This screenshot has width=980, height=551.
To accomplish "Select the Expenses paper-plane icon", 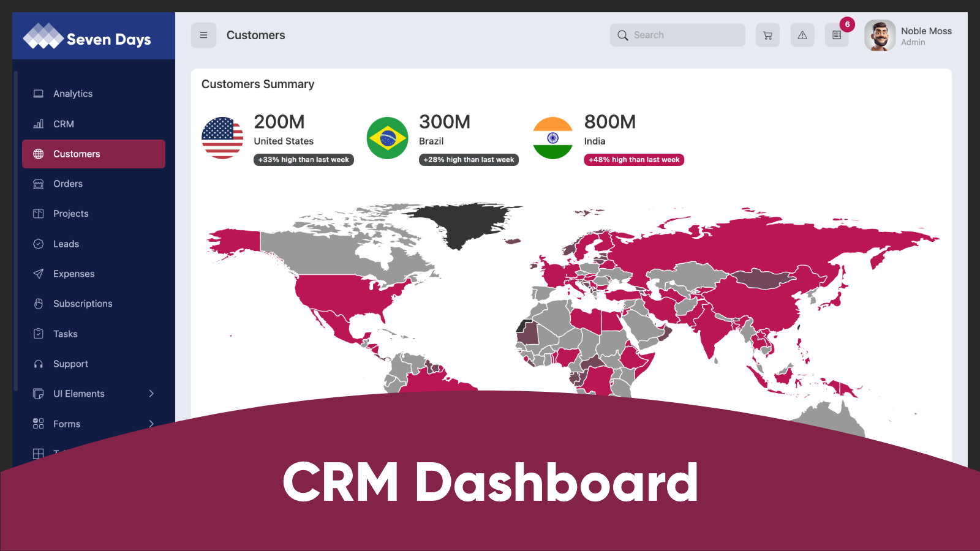I will [x=38, y=274].
